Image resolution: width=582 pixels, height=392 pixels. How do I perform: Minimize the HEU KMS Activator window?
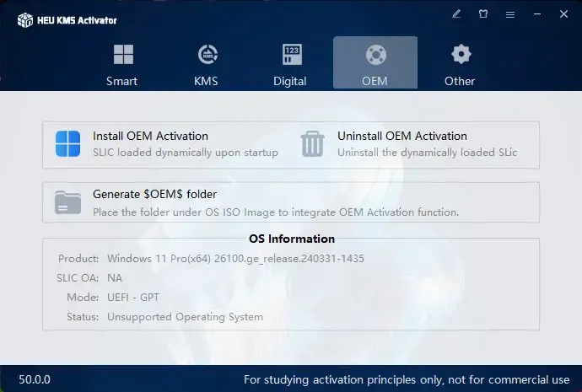[x=537, y=14]
